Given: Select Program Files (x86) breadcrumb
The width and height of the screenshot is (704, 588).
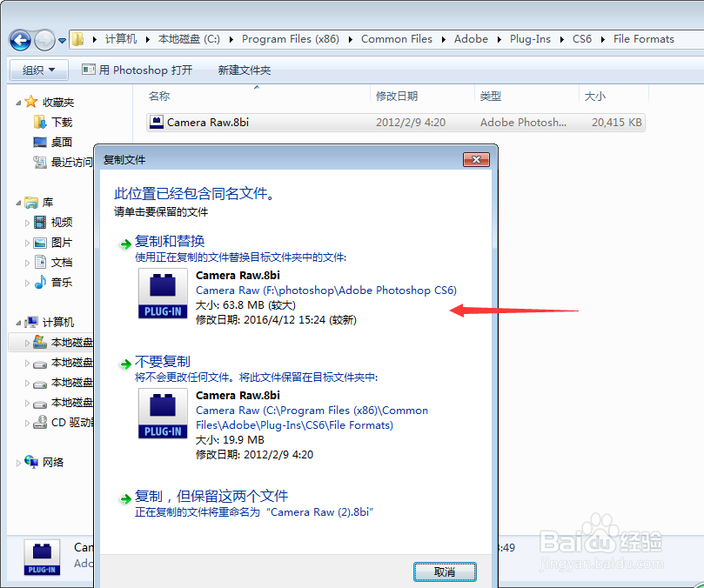Looking at the screenshot, I should click(291, 39).
